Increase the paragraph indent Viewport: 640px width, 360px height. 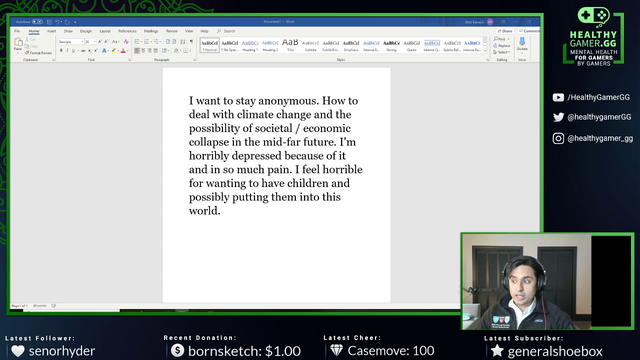click(x=174, y=42)
